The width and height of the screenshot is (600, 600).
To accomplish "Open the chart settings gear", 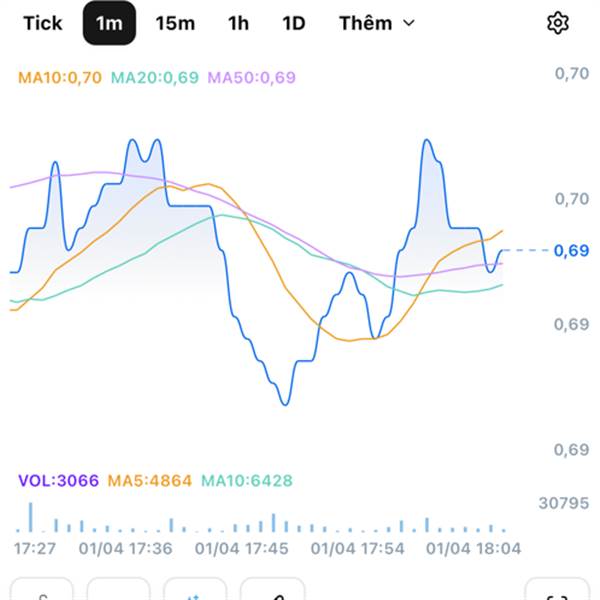I will point(557,24).
